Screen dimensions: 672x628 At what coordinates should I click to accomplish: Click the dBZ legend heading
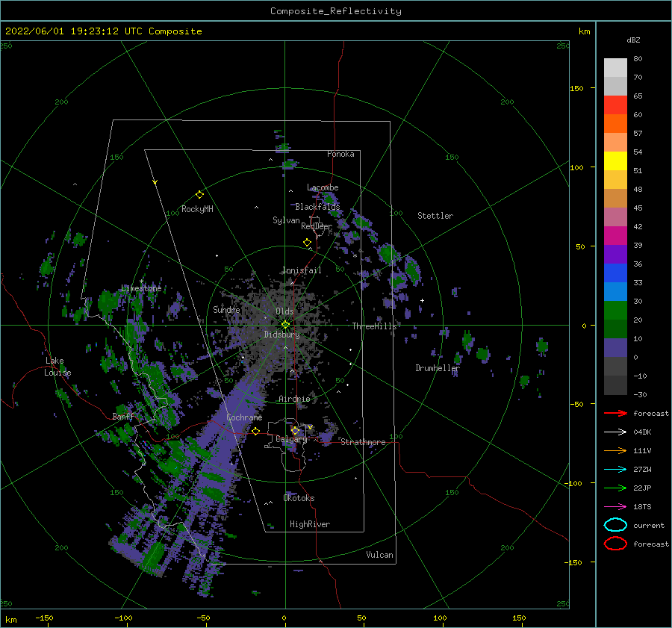tap(633, 40)
